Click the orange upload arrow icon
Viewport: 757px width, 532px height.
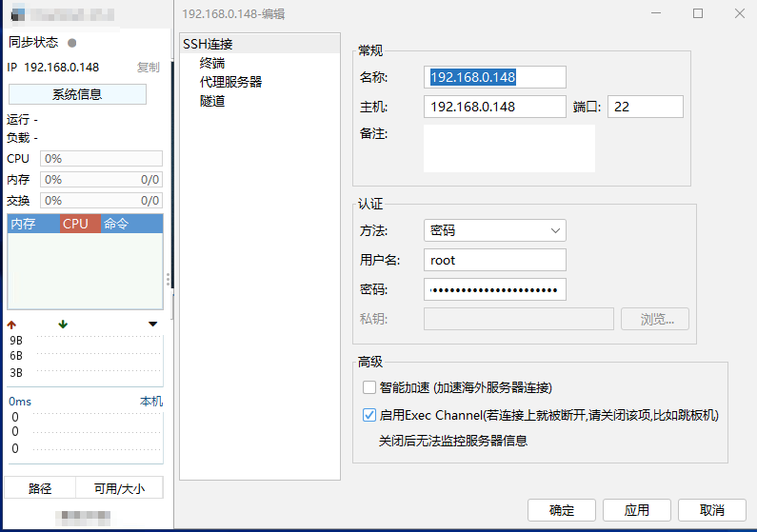12,325
